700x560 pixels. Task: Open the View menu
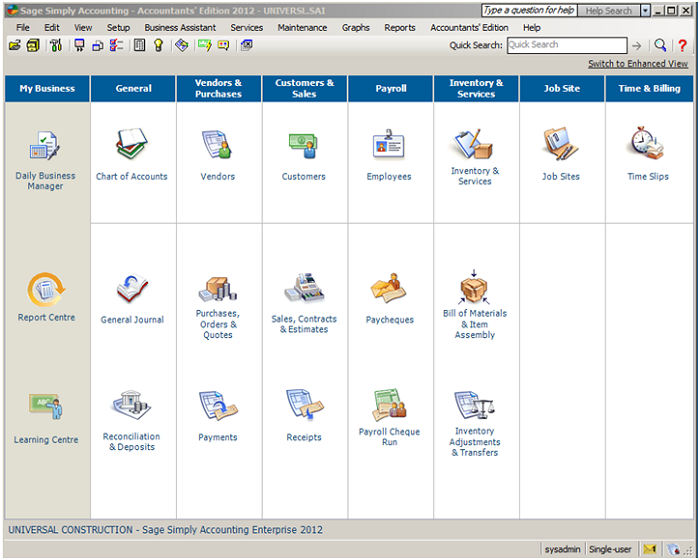point(83,28)
